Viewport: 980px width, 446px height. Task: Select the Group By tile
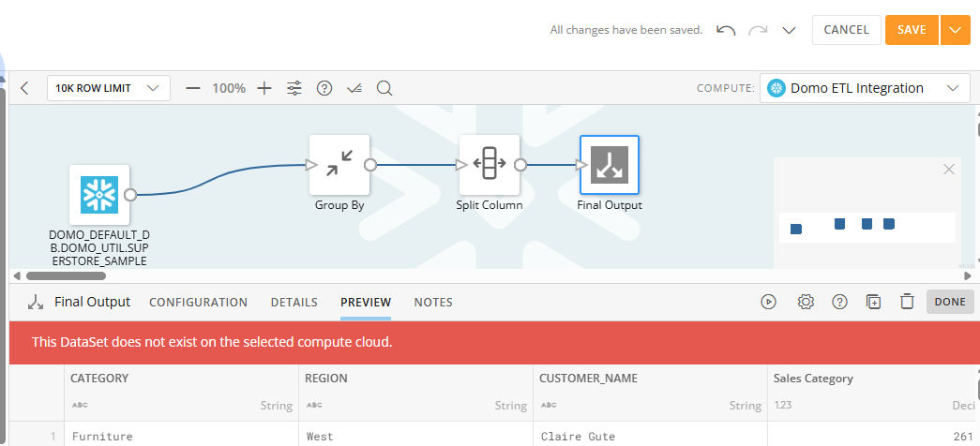click(339, 165)
